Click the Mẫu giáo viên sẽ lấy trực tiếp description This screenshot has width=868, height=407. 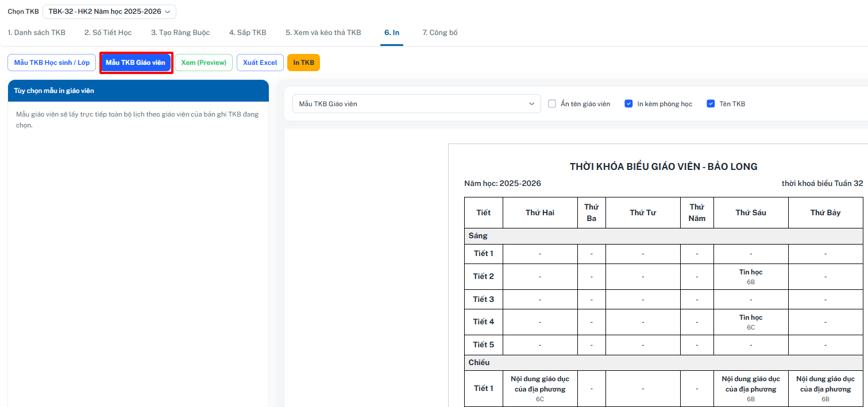[137, 119]
